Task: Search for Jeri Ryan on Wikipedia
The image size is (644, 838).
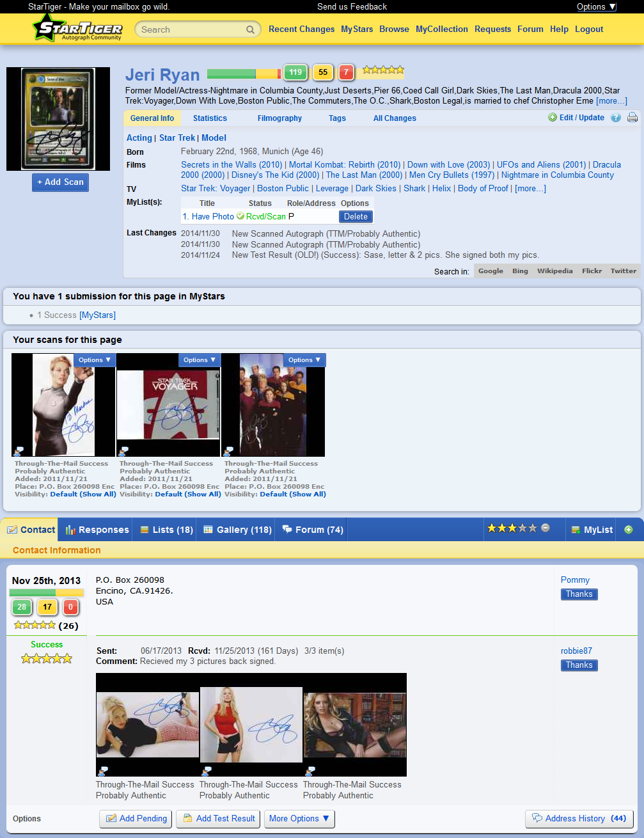Action: click(x=554, y=271)
